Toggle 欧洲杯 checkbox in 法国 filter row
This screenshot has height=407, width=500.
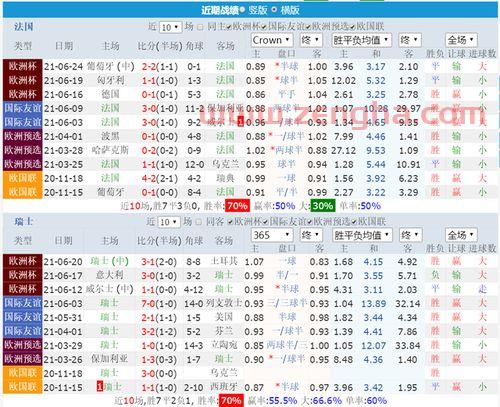coord(229,27)
